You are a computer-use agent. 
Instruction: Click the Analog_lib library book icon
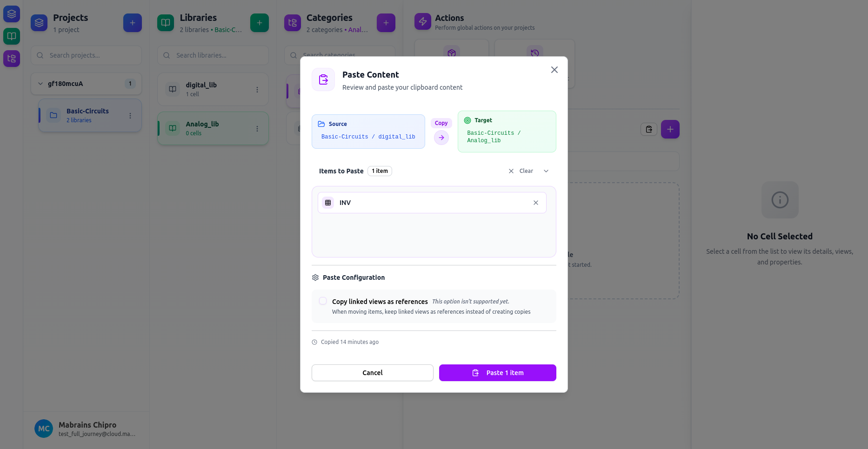click(x=172, y=128)
